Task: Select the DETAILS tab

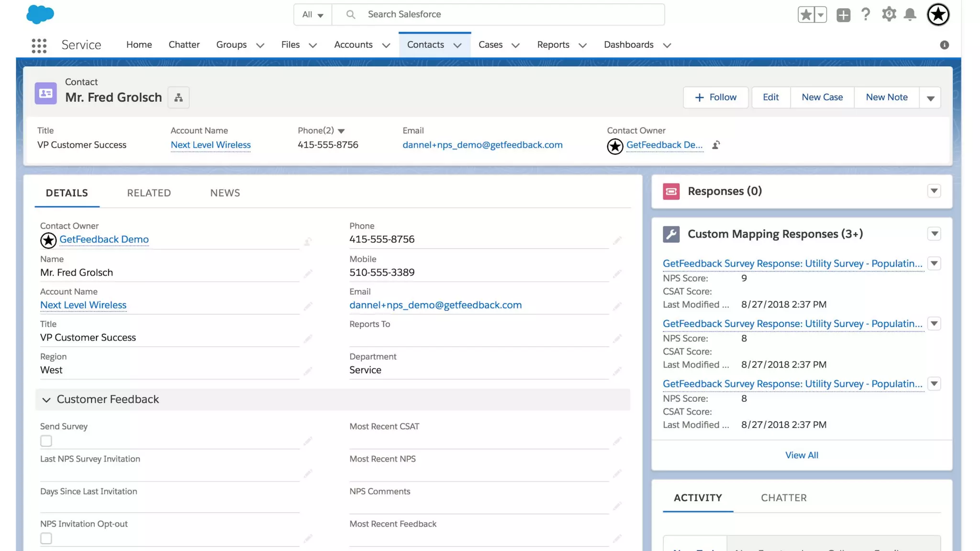Action: tap(67, 193)
